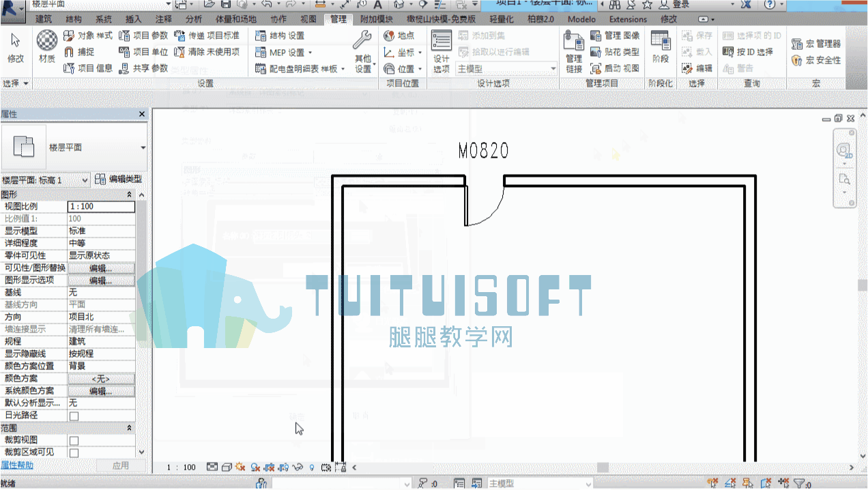Open 共享参数 (Shared Parameters)
Image resolution: width=868 pixels, height=490 pixels.
tap(143, 68)
